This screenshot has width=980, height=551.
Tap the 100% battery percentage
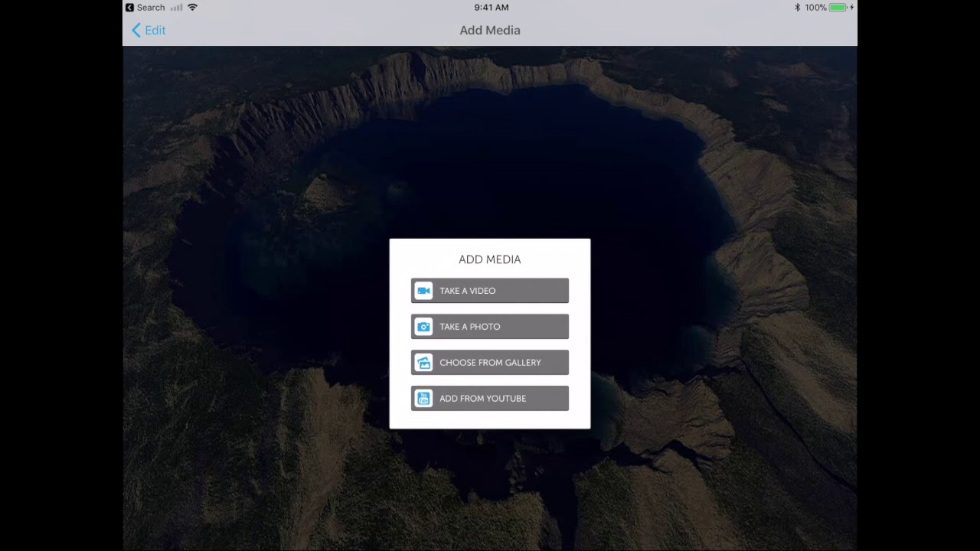[815, 7]
